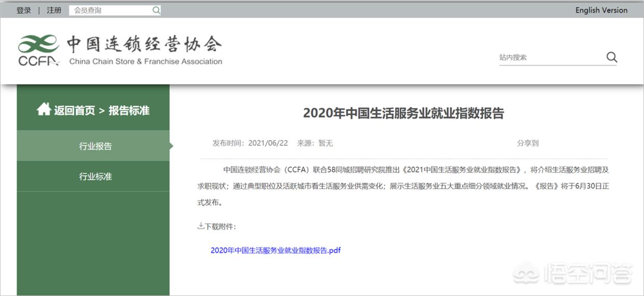Open the 报告标准 breadcrumb
The height and width of the screenshot is (296, 644).
coord(129,110)
